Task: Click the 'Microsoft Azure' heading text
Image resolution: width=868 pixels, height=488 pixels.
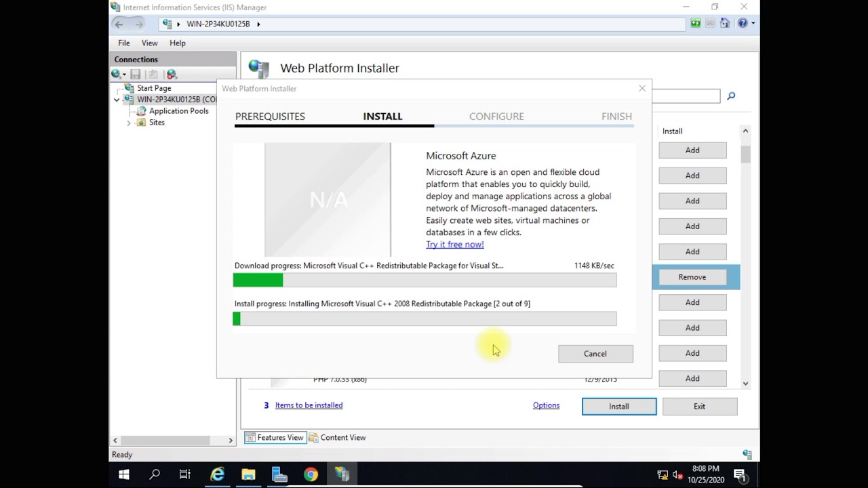Action: 461,156
